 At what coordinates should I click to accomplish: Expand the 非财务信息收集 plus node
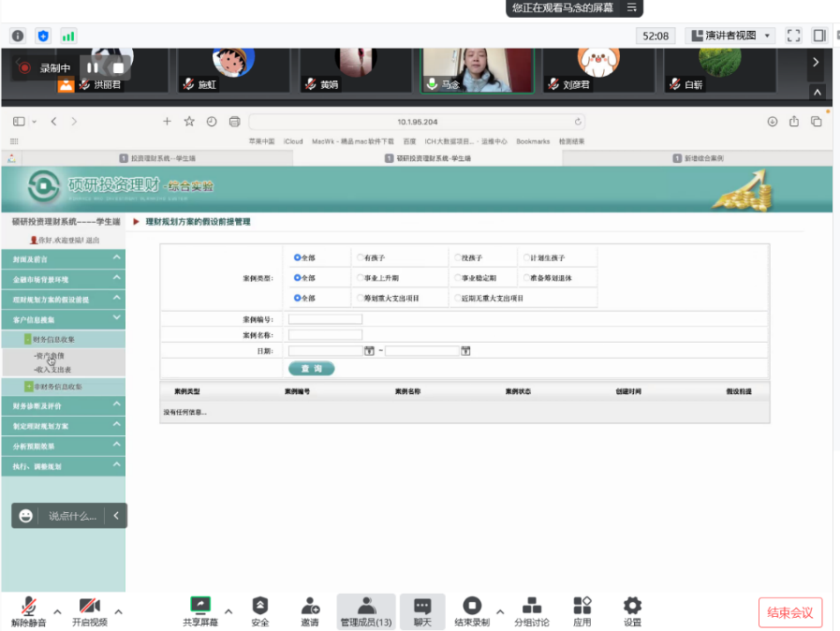29,386
